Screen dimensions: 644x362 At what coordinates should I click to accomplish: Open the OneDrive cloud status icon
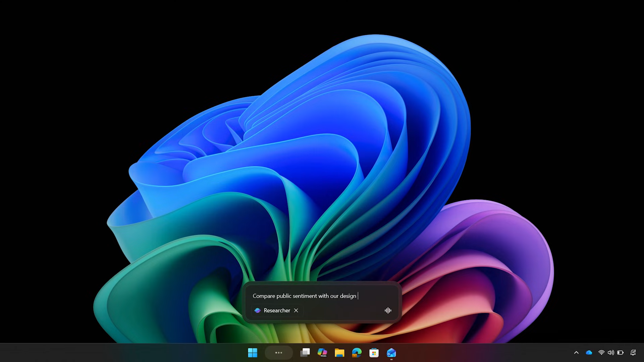click(x=589, y=353)
